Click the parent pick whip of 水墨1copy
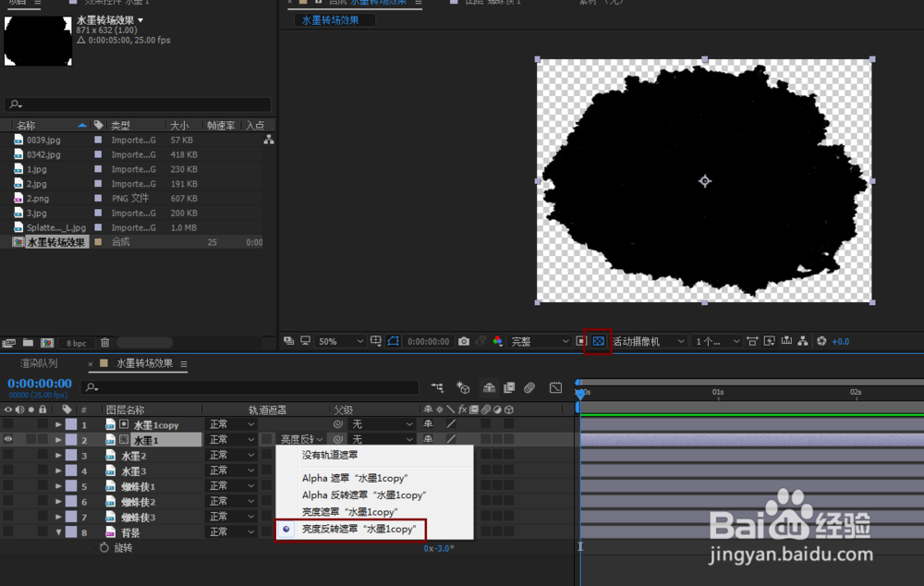 click(x=337, y=424)
